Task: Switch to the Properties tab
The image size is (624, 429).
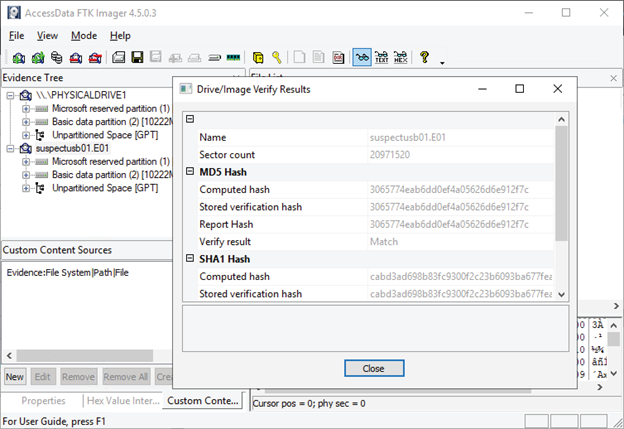Action: click(43, 401)
